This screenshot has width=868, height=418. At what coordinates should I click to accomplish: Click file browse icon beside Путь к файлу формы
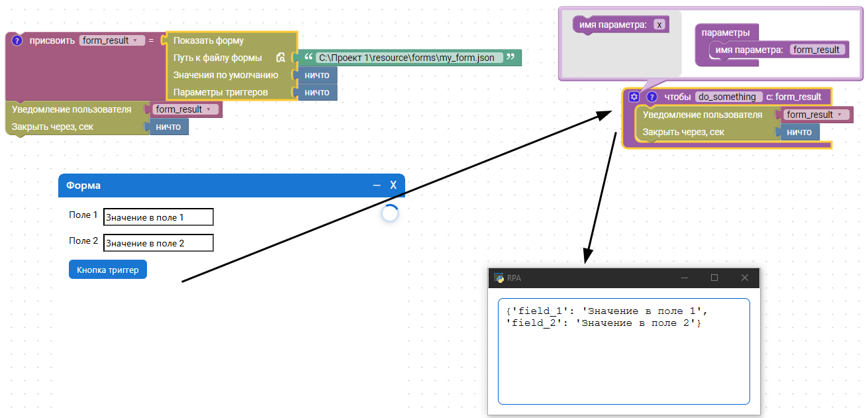pos(281,58)
